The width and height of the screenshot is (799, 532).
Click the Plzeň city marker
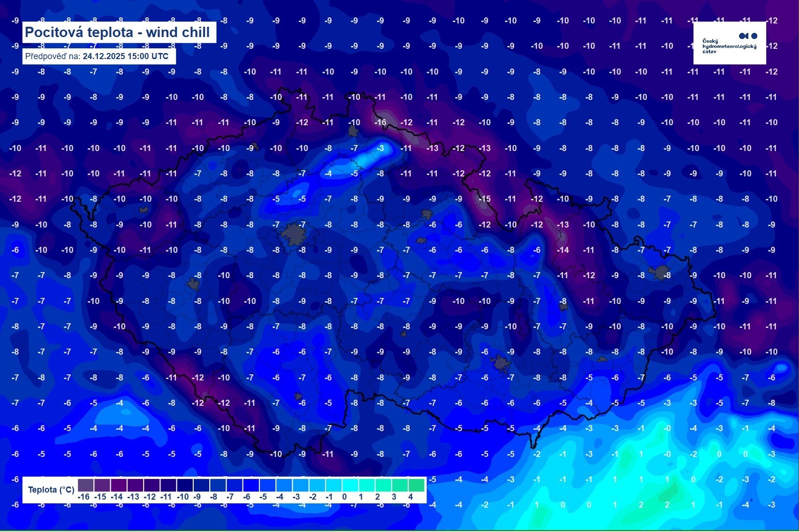coord(193,283)
